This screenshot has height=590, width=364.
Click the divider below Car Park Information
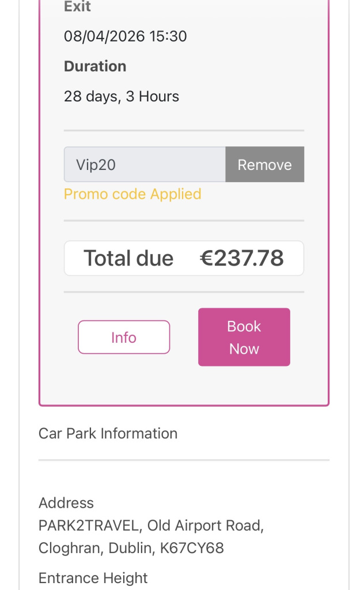(184, 460)
